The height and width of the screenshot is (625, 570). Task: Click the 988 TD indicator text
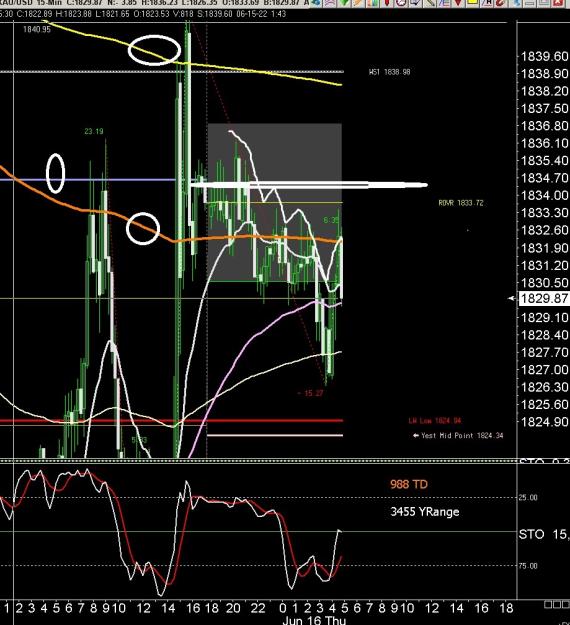(x=409, y=484)
